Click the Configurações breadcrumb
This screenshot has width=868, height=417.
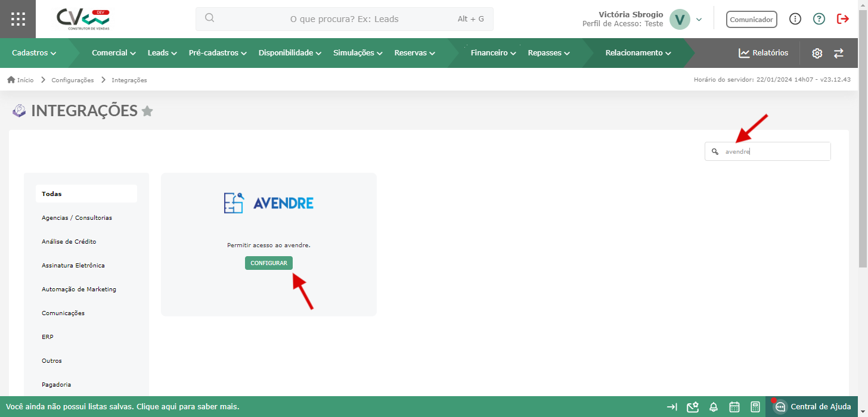click(x=73, y=80)
